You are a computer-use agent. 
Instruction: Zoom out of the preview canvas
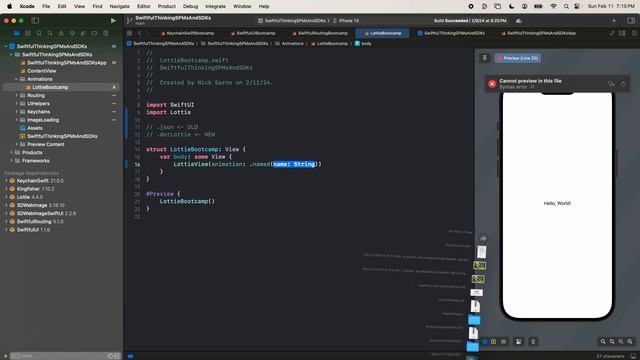(x=603, y=342)
